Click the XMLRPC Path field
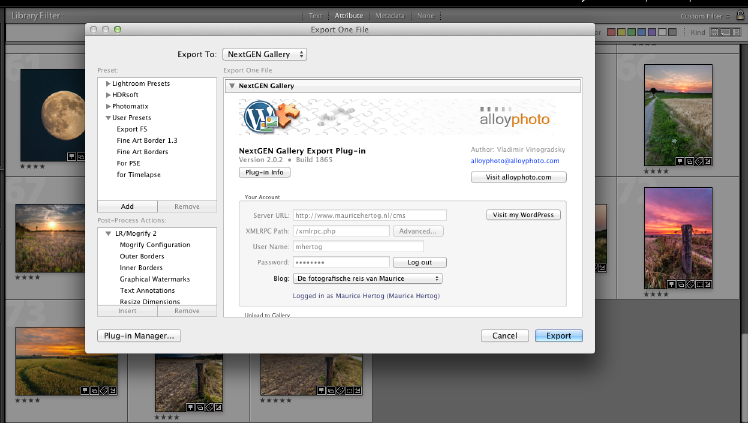 coord(341,231)
